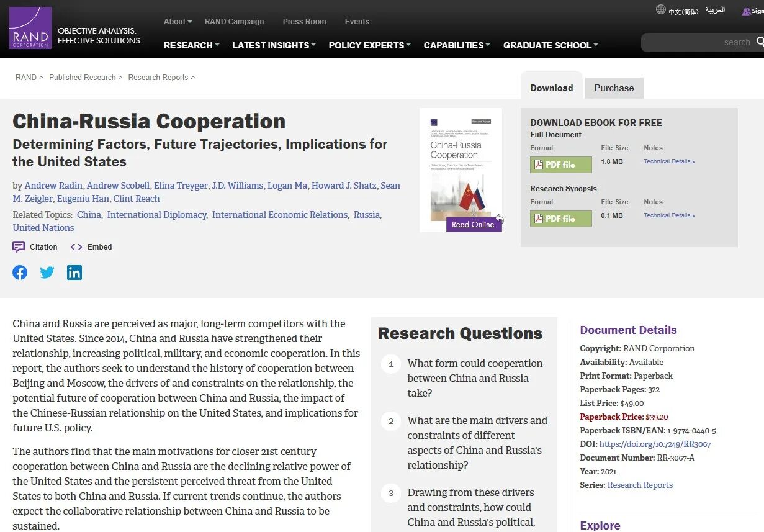Share report on LinkedIn icon

[x=74, y=273]
